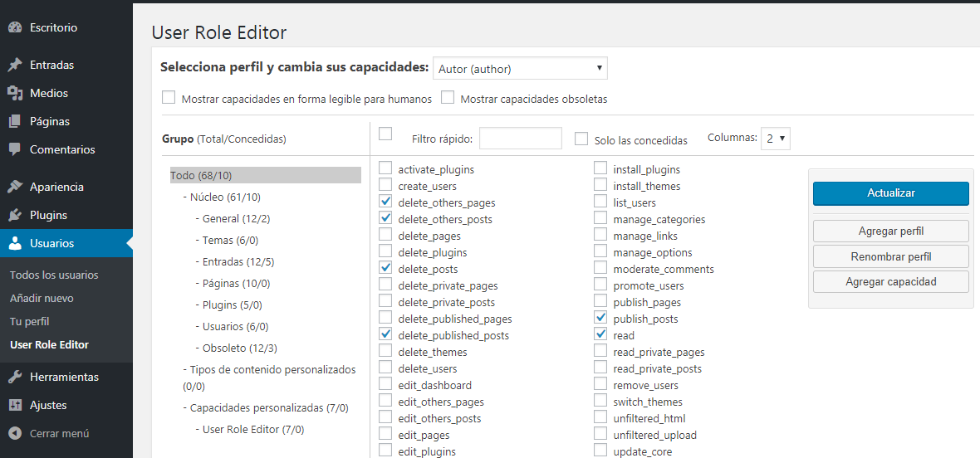Uncheck delete_others_pages capability
The width and height of the screenshot is (980, 458).
385,202
